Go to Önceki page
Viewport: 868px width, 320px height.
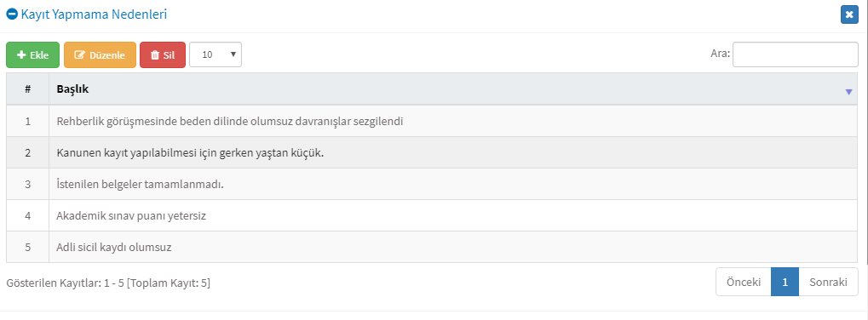tap(744, 282)
